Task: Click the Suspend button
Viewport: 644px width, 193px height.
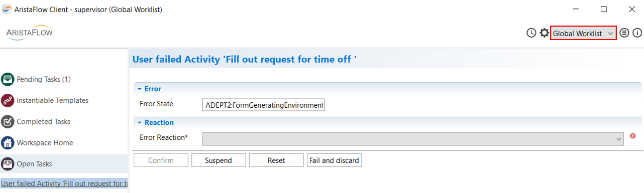Action: tap(219, 160)
